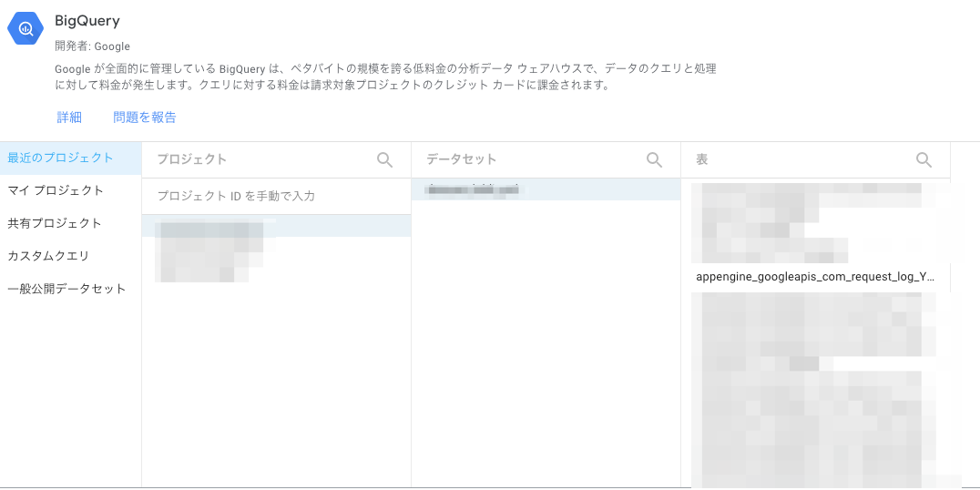This screenshot has height=490, width=980.
Task: Open search in the プロジェクト column
Action: [385, 160]
